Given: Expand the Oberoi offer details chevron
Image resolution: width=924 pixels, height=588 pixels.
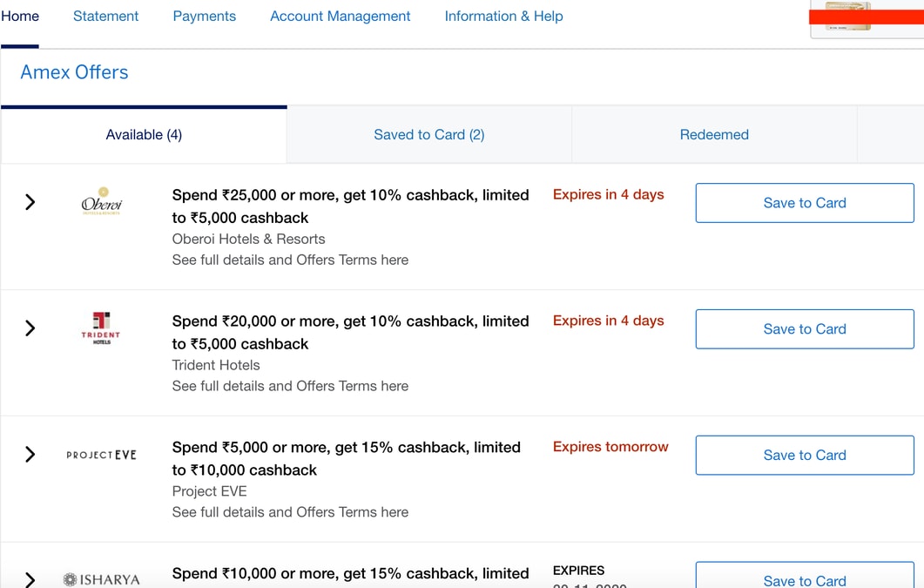Looking at the screenshot, I should click(30, 202).
